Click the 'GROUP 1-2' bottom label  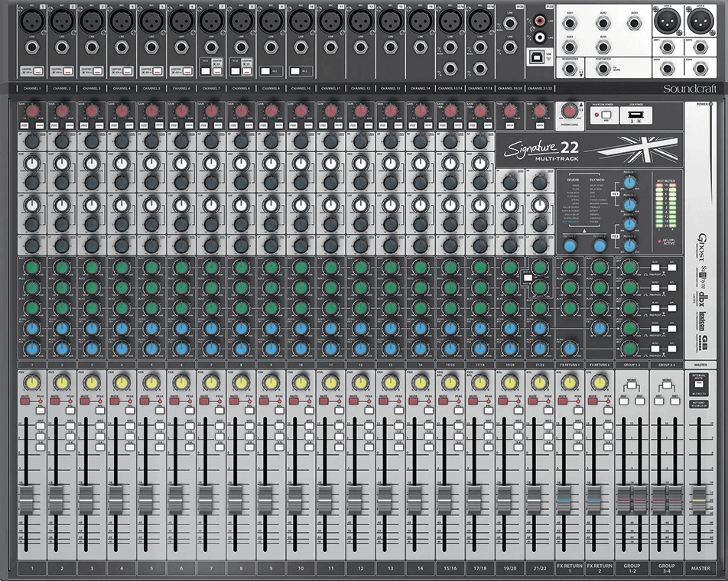click(632, 568)
